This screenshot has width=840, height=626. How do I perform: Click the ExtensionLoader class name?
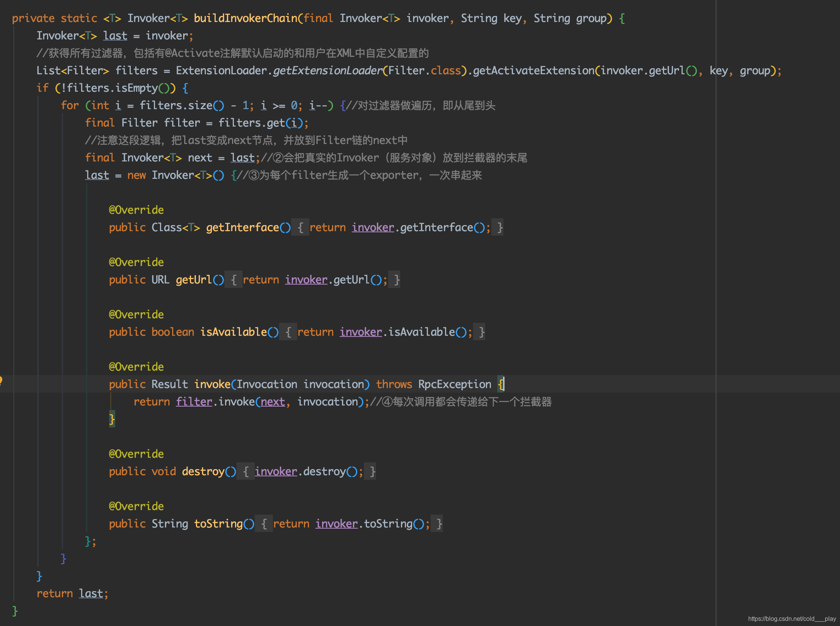click(x=221, y=70)
